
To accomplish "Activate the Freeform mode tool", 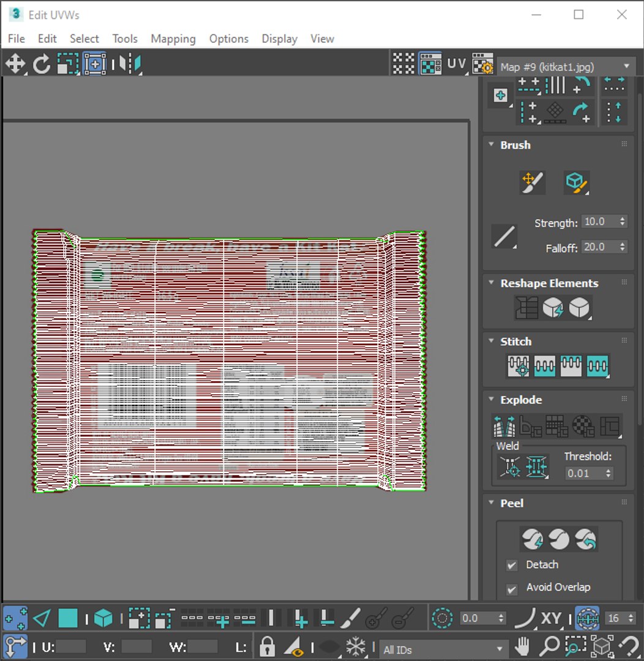I will pyautogui.click(x=95, y=64).
